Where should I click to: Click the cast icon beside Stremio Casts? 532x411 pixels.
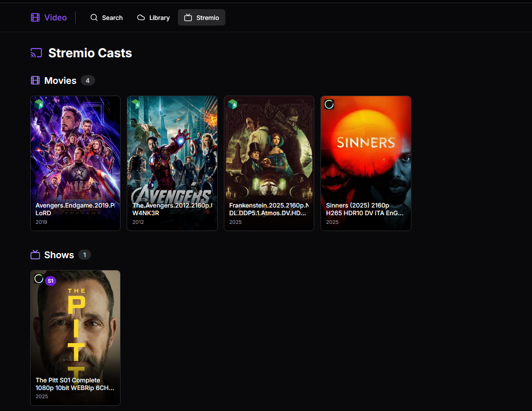[x=36, y=53]
